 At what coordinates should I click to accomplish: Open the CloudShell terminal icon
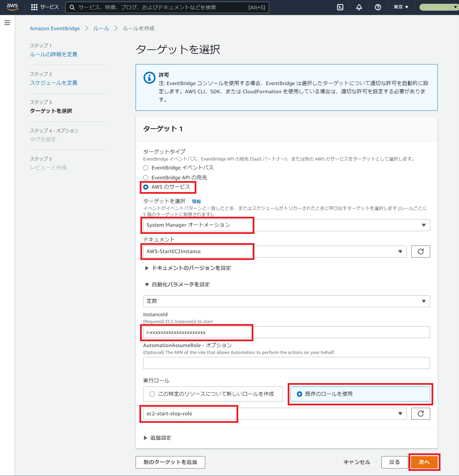pos(340,7)
